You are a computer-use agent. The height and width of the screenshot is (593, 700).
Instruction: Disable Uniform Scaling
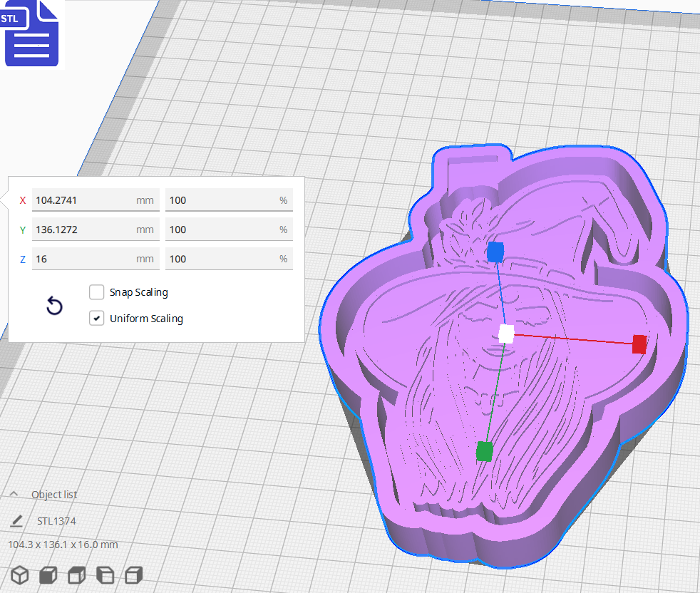coord(97,318)
